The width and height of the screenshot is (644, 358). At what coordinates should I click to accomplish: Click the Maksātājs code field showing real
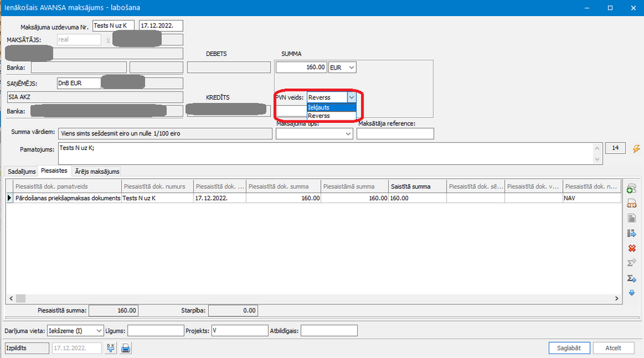pyautogui.click(x=79, y=40)
